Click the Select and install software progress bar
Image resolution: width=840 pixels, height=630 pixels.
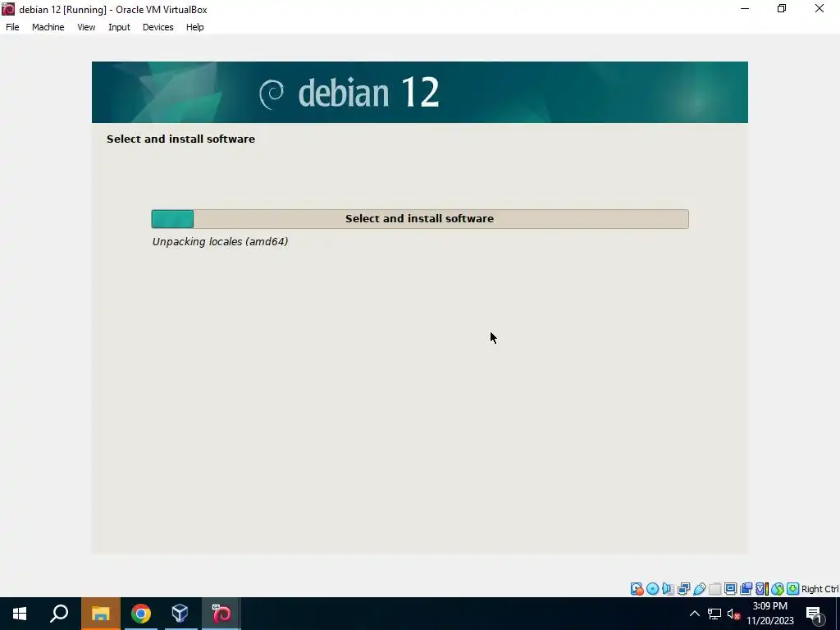[420, 218]
